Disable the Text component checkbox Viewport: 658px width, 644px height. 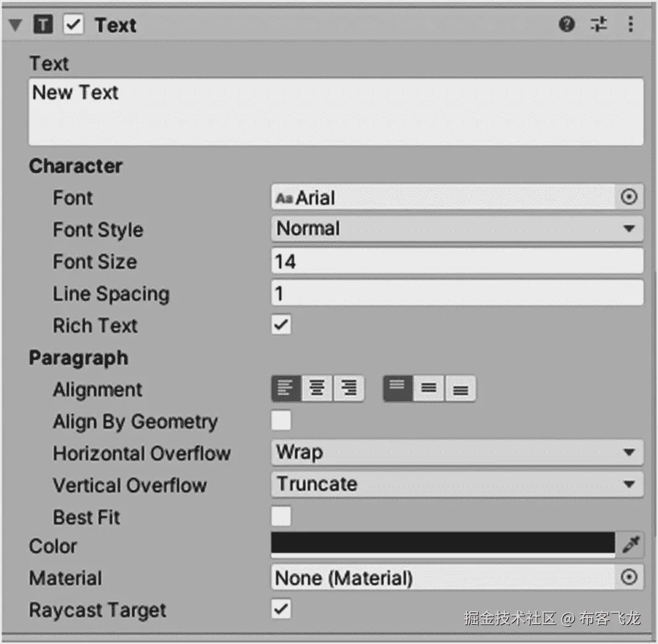[74, 25]
